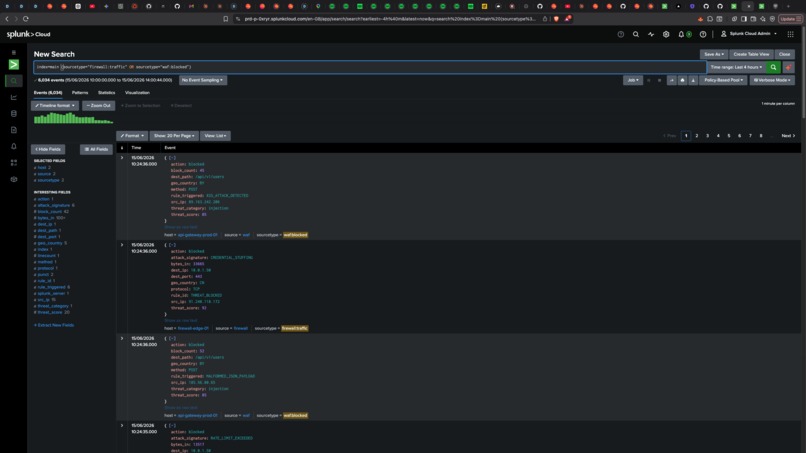806x453 pixels.
Task: Stop the search job
Action: tap(660, 80)
